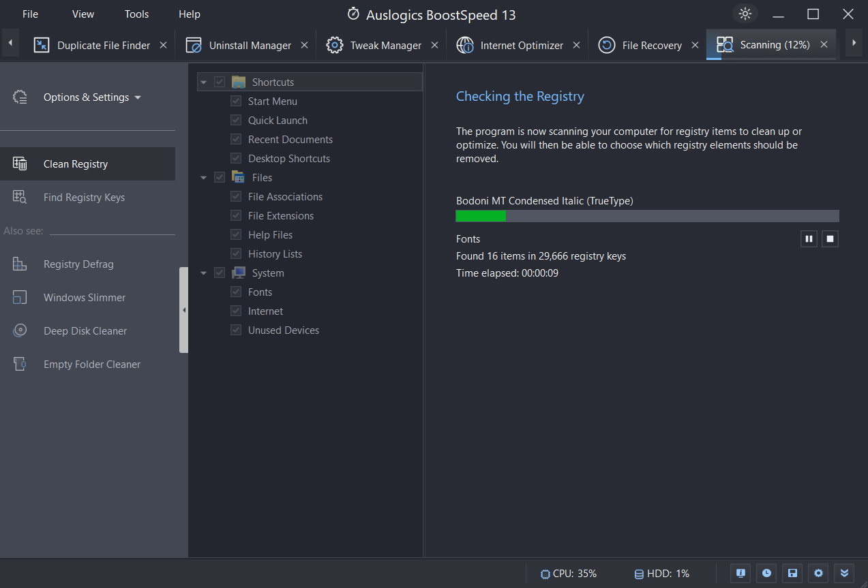Screen dimensions: 868x588
Task: Open Deep Disk Cleaner from the sidebar
Action: point(87,330)
